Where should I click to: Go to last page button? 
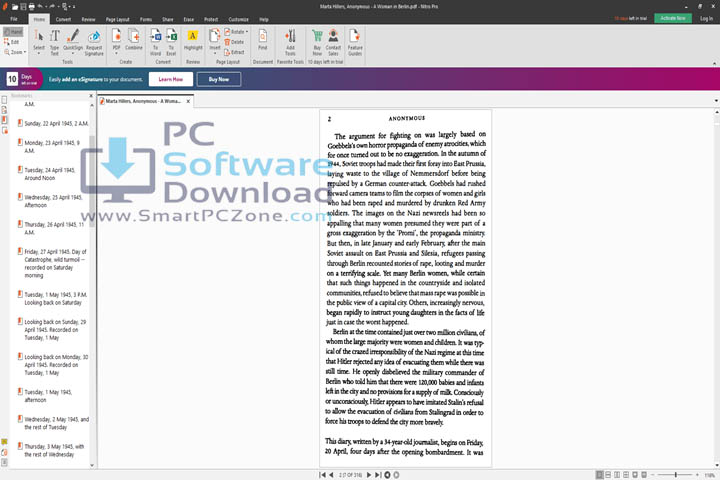(x=377, y=474)
